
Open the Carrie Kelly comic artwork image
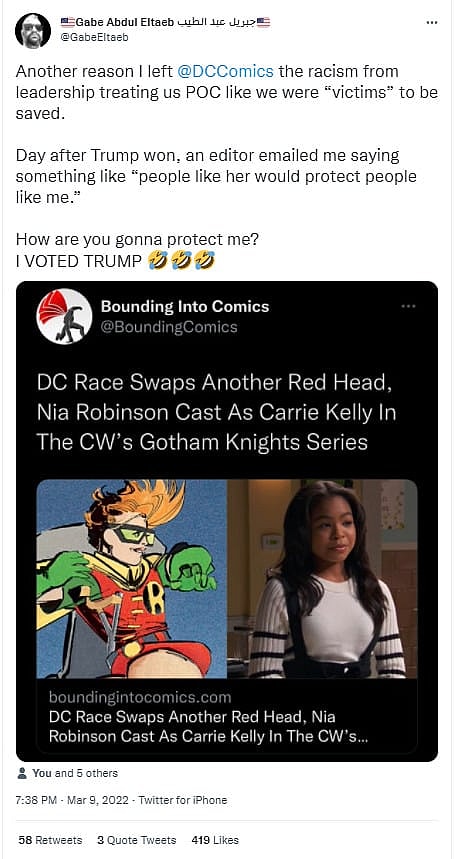click(132, 579)
